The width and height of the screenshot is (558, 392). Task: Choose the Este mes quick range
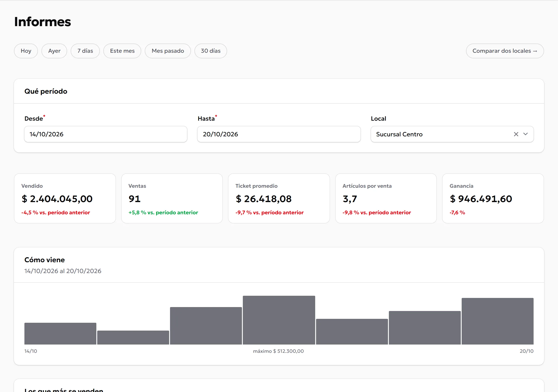point(122,51)
